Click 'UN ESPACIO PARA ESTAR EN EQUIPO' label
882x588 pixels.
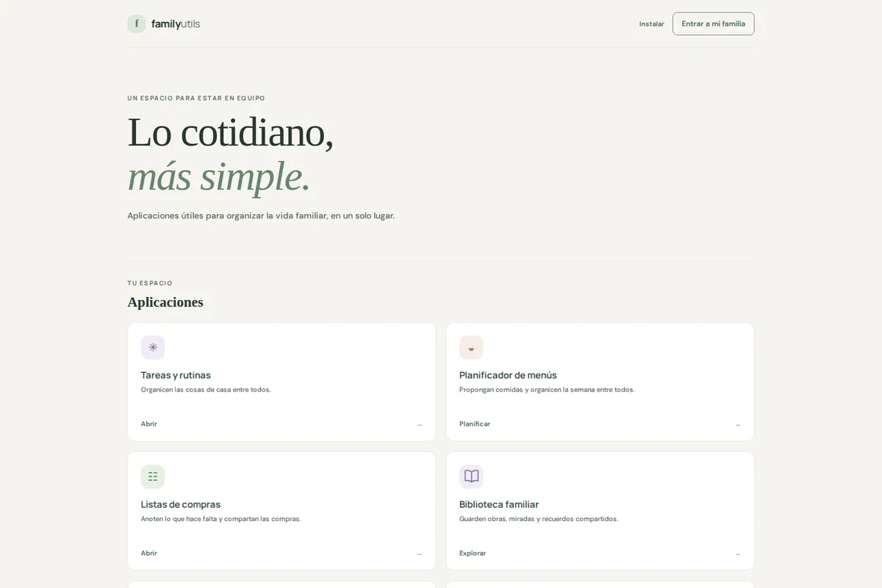pos(196,98)
